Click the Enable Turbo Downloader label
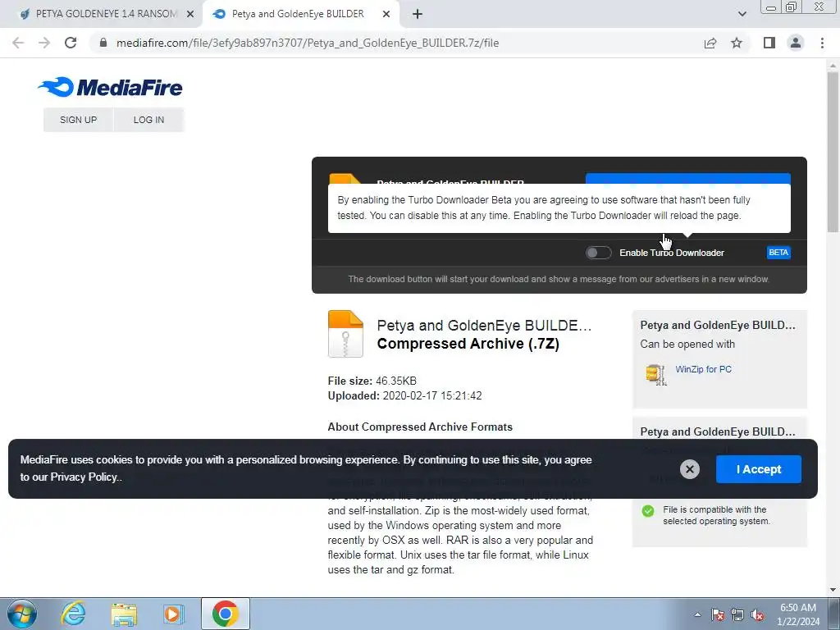 (672, 253)
